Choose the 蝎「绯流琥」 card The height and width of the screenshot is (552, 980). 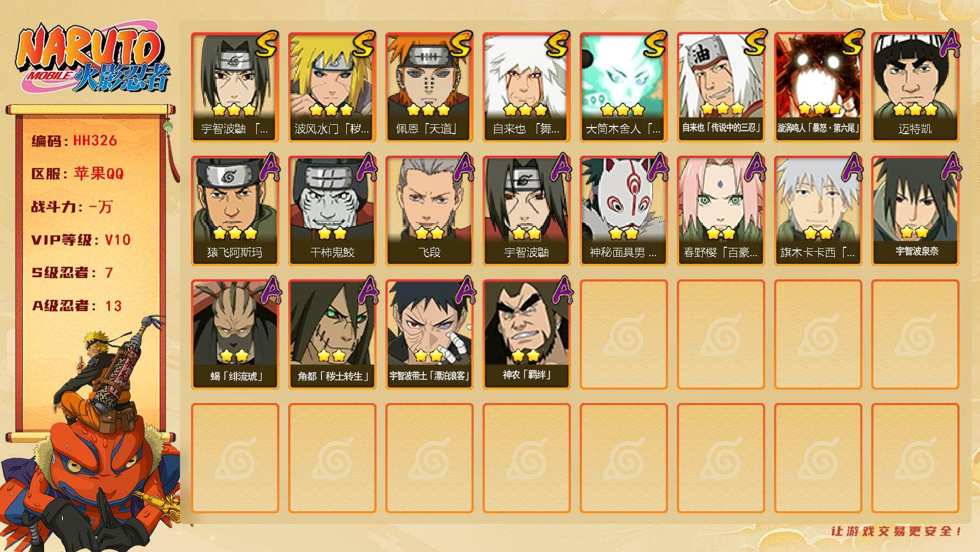coord(235,335)
